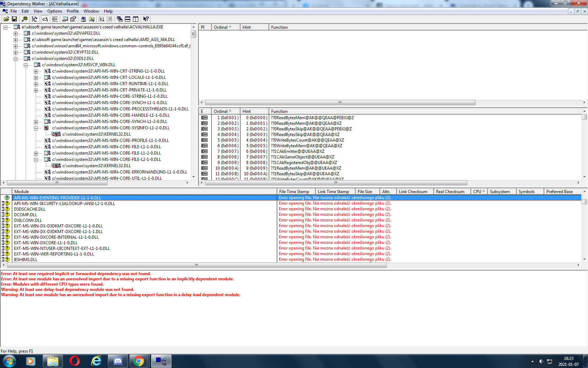Viewport: 588px width, 368px height.
Task: Click the red icon of KERNEL32.DLL under SYSINFO-L1-2-0
Action: point(56,134)
